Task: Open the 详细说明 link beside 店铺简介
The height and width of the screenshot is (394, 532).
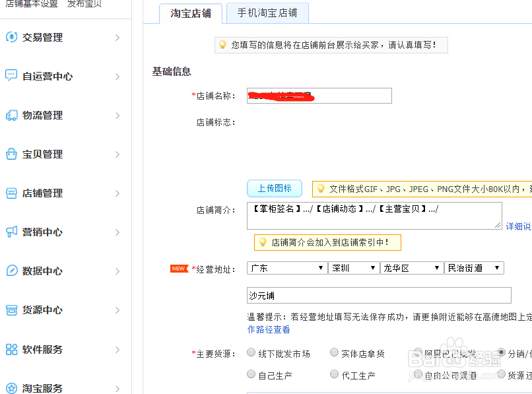Action: coord(518,226)
